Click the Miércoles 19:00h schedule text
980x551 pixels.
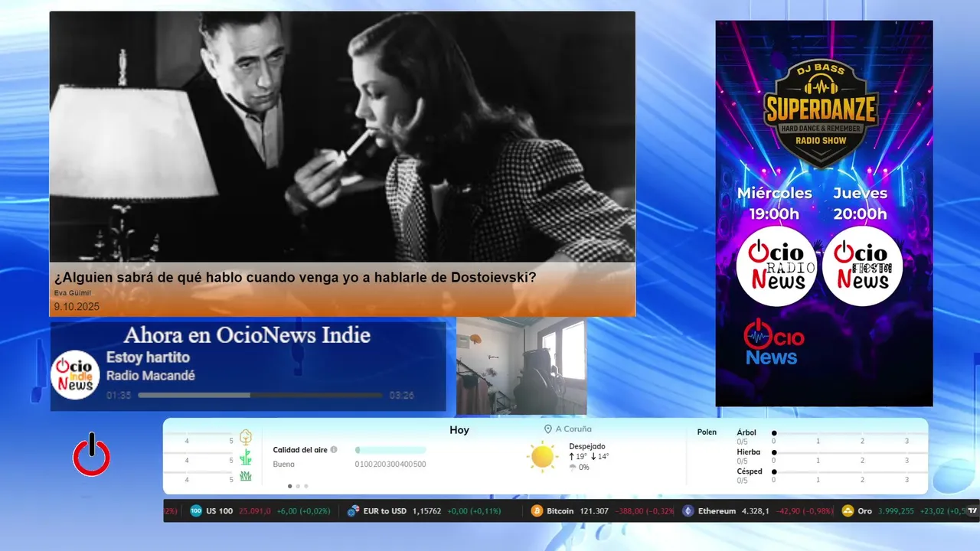click(x=775, y=204)
